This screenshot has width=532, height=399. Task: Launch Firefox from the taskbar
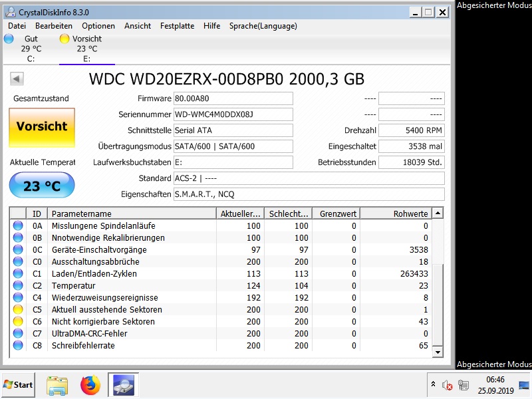[x=90, y=385]
